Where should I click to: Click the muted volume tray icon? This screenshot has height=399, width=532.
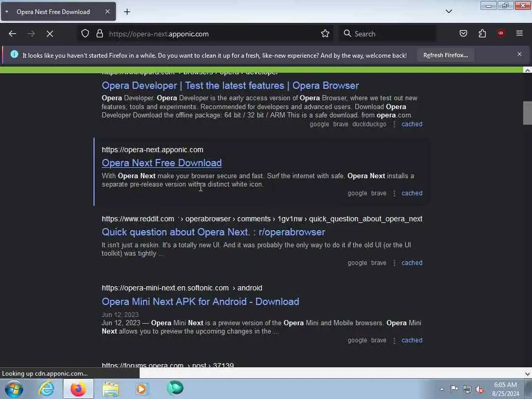coord(480,389)
